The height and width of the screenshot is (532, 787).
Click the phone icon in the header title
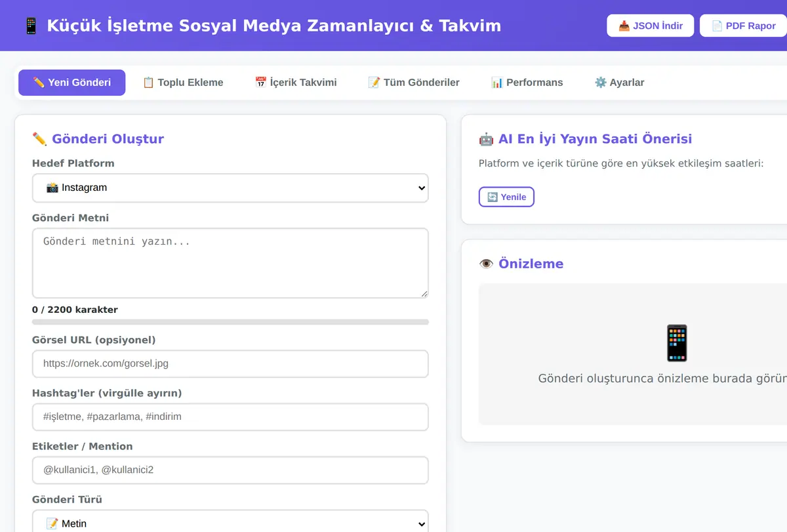tap(31, 26)
